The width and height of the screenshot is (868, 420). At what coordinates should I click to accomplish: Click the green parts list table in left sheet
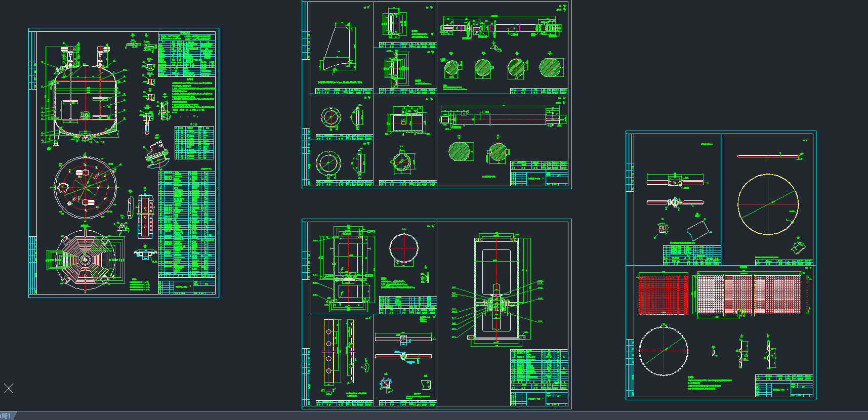[186, 224]
